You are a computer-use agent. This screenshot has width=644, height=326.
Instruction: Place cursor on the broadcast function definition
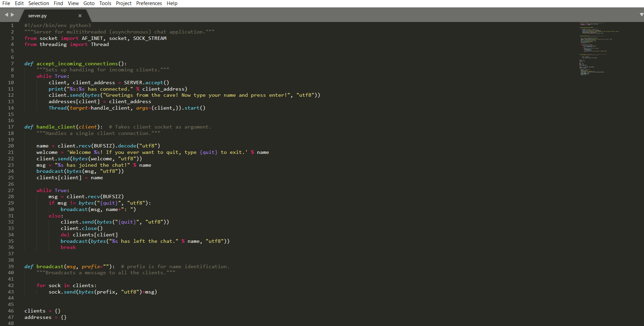point(50,266)
